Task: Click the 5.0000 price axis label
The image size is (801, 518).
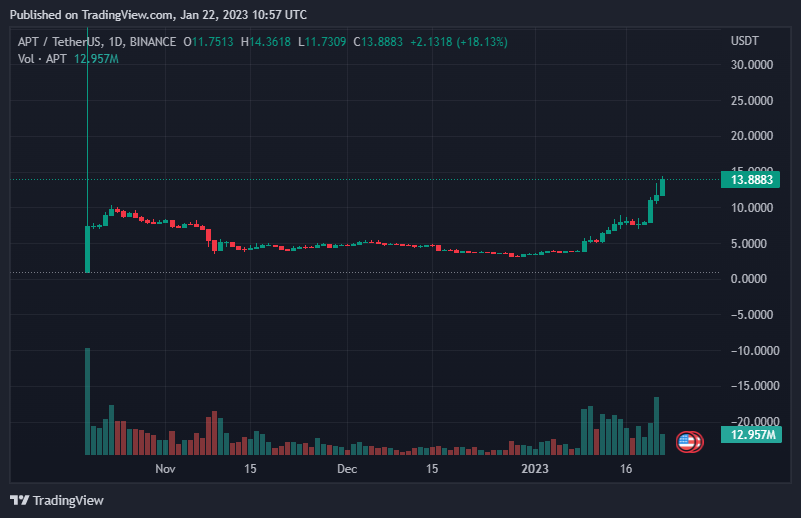Action: click(751, 244)
